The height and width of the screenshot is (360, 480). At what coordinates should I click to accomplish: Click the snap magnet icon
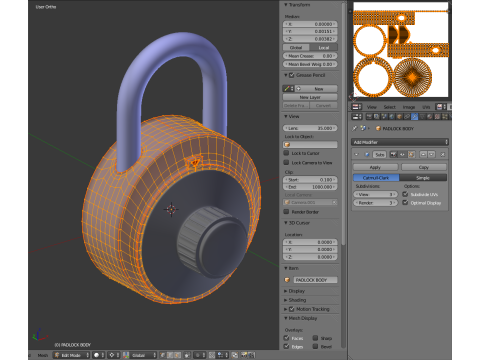coord(212,355)
